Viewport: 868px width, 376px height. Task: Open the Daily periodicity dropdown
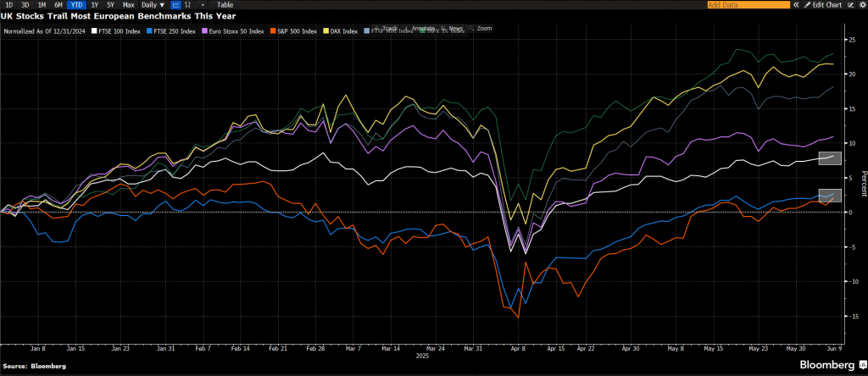click(153, 5)
